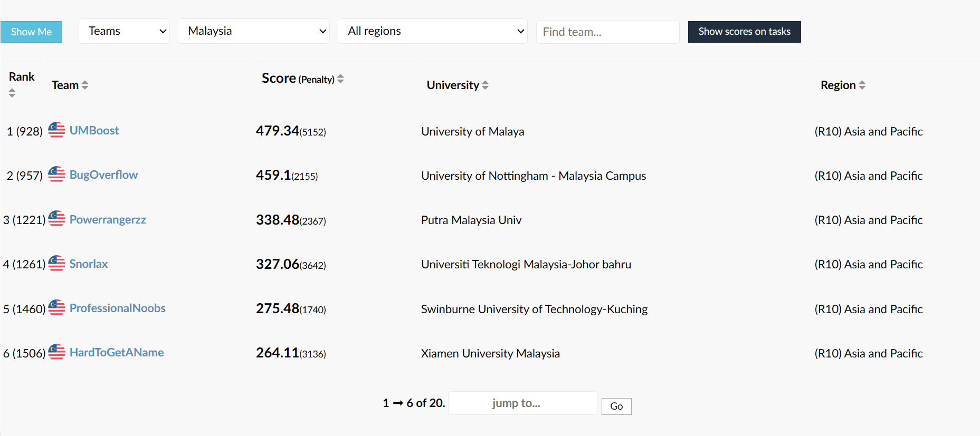Viewport: 980px width, 436px height.
Task: Click Universiti Teknologi Malaysia-Johor bahru text
Action: coord(526,264)
